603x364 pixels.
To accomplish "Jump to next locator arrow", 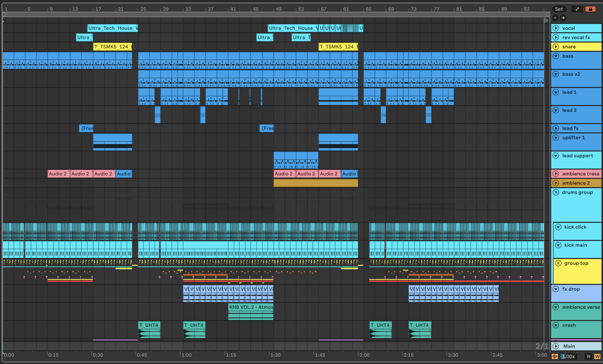I will click(563, 18).
